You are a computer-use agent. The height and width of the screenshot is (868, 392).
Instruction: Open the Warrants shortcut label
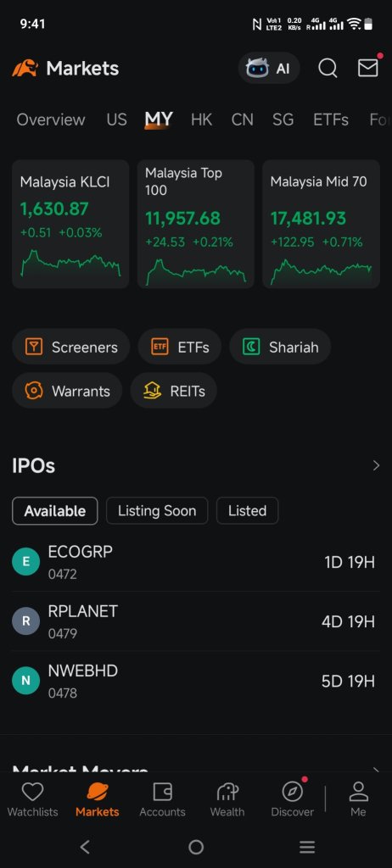coord(81,392)
